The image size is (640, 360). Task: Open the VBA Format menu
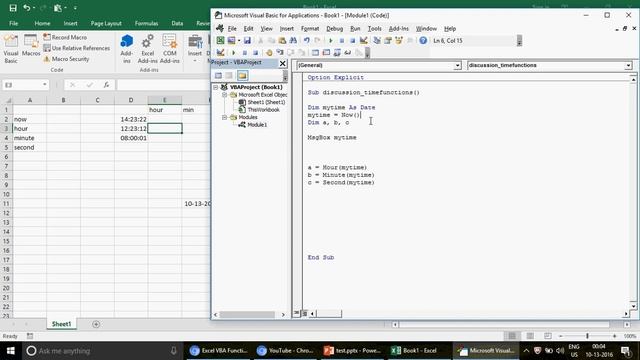pos(310,29)
